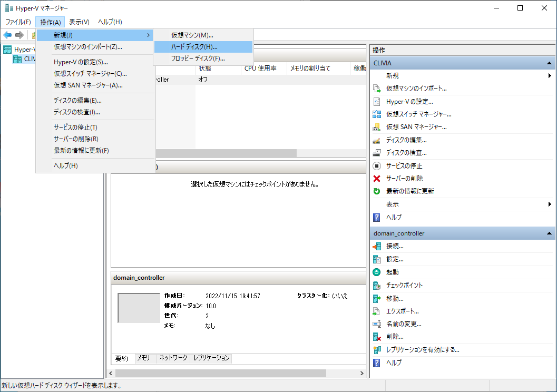This screenshot has width=557, height=392.
Task: Switch to the 要約 tab
Action: (122, 359)
